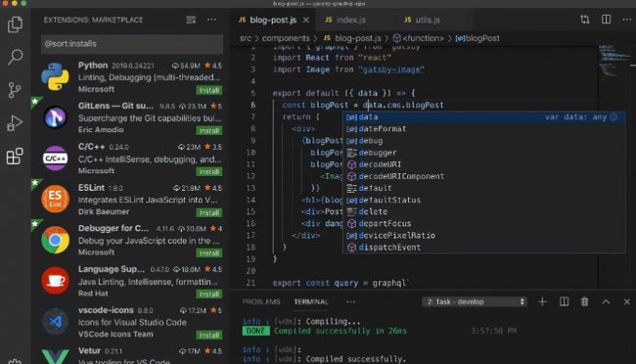Select the 'debug' autocomplete suggestion

pos(483,141)
